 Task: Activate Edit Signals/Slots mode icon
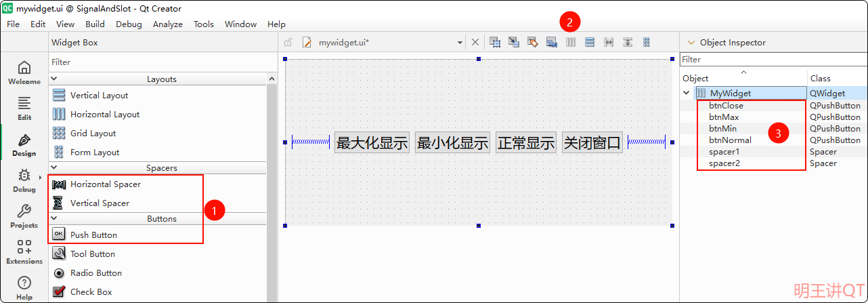click(x=514, y=42)
